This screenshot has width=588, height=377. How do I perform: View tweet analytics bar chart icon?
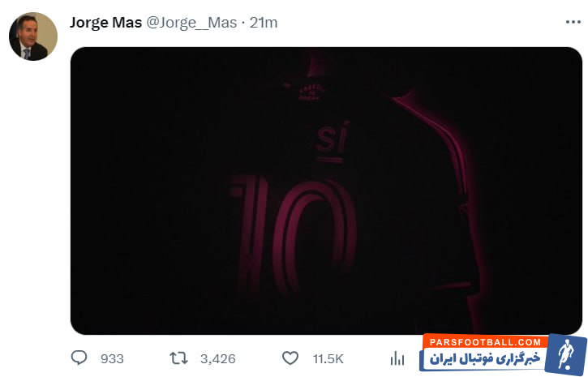pos(397,358)
